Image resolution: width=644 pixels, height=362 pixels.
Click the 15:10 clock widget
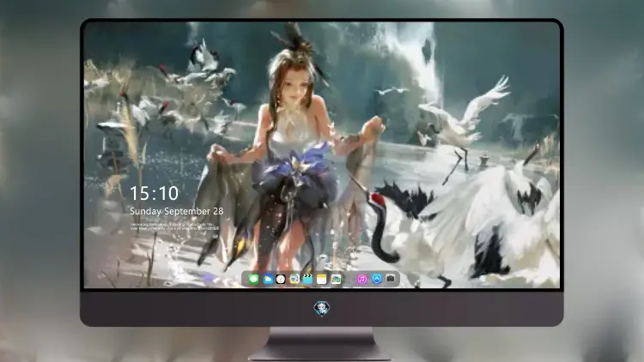[155, 193]
